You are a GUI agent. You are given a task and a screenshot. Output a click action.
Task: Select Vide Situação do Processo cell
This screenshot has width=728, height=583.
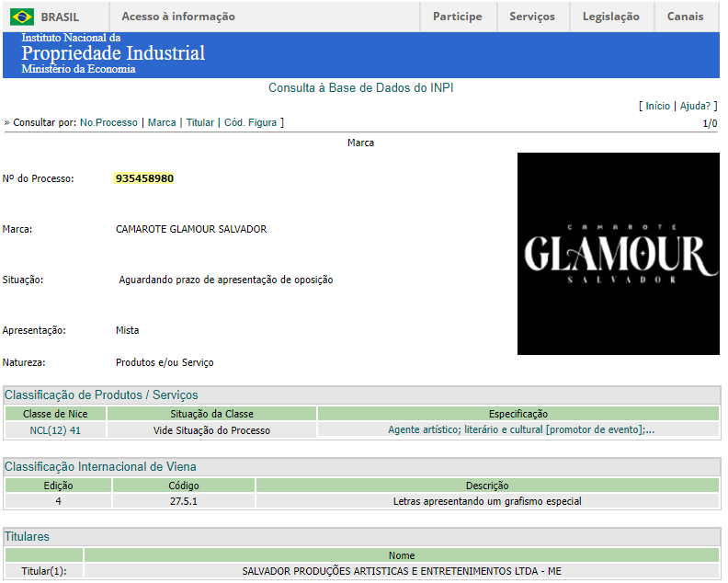click(x=211, y=430)
